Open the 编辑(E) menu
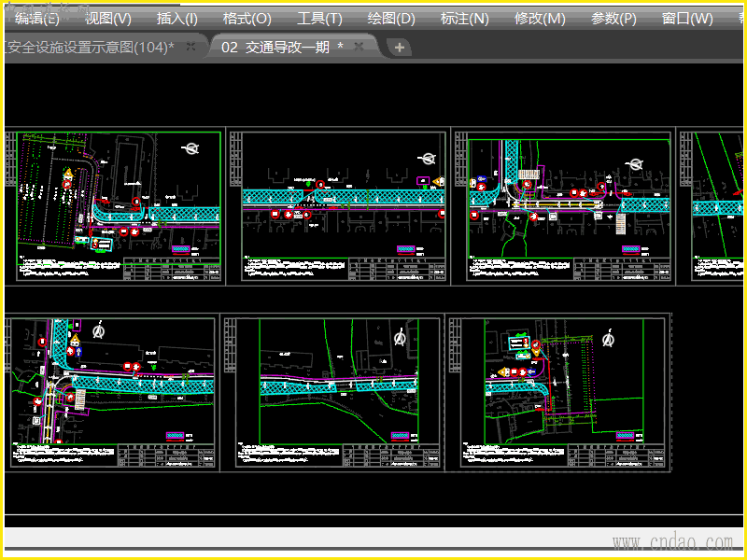747x560 pixels. click(36, 19)
